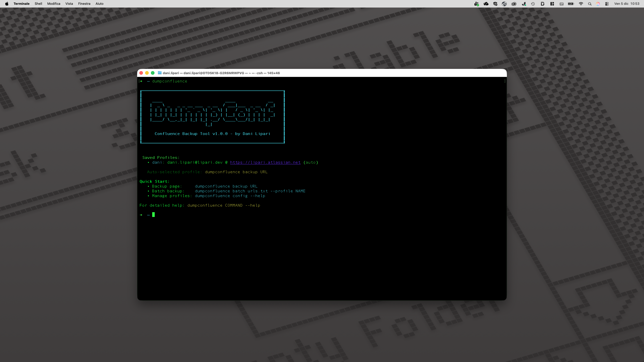The image size is (644, 362).
Task: Open Spotlight search magnifier icon
Action: [x=590, y=4]
